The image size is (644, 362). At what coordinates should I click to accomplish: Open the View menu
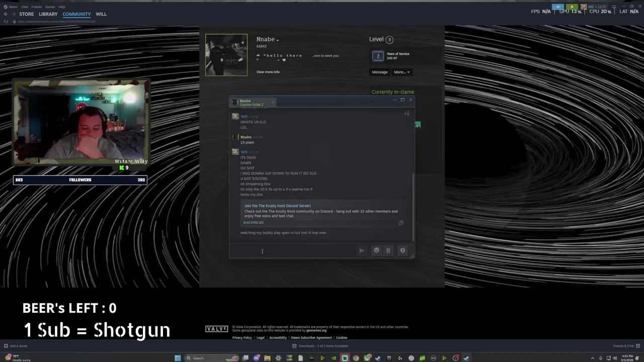[25, 7]
